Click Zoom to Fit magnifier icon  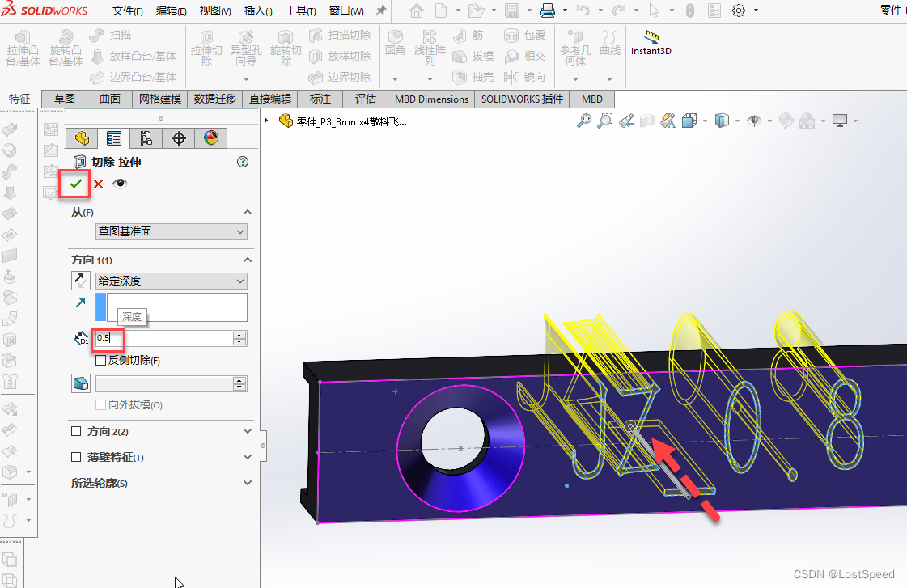click(584, 121)
